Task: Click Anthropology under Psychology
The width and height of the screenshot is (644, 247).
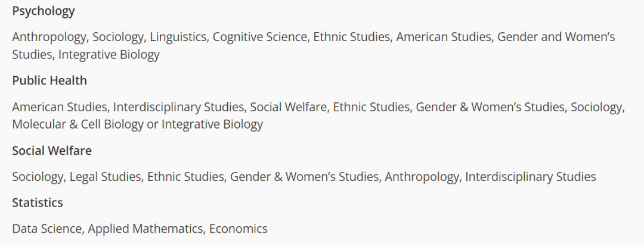Action: (x=49, y=37)
